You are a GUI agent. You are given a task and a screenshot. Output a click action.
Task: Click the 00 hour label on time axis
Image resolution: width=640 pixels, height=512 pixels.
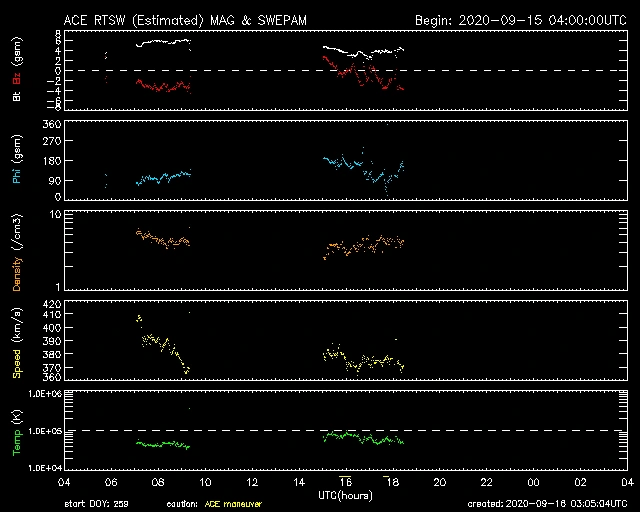533,482
